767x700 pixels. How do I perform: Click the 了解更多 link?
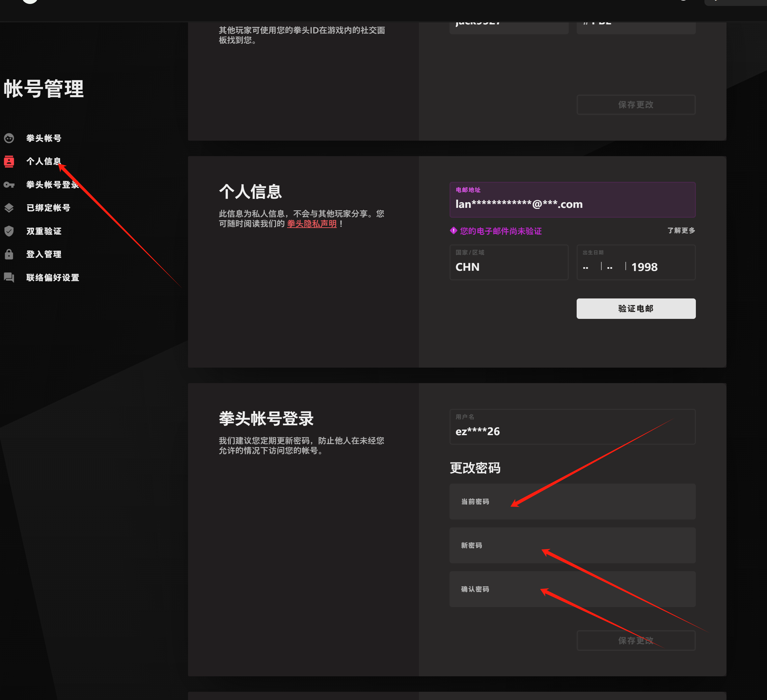[681, 231]
